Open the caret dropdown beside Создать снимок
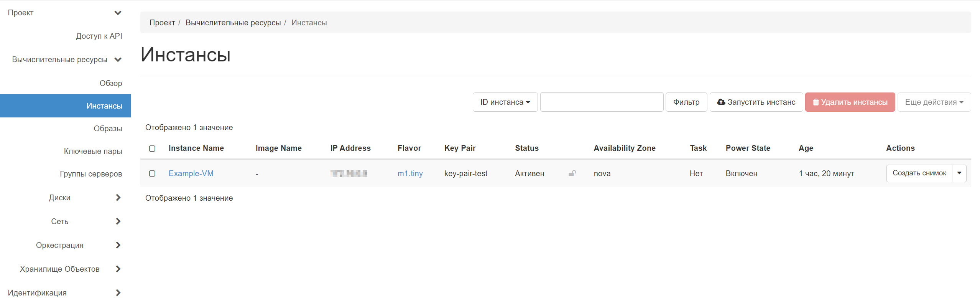 click(959, 173)
